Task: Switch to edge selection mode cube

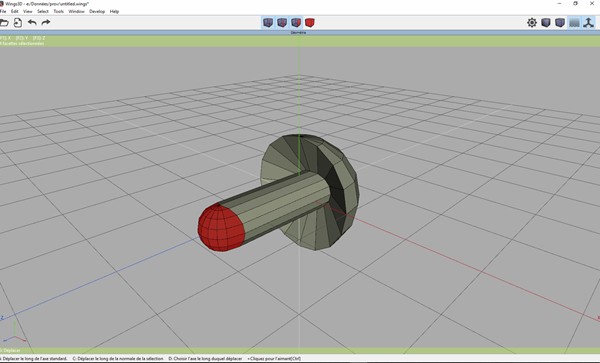Action: click(x=282, y=23)
